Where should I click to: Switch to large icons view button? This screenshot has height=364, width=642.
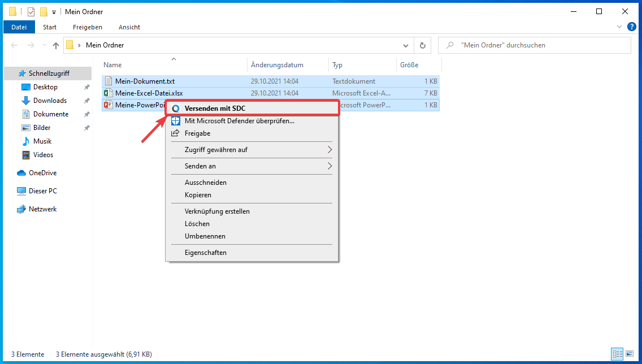click(x=630, y=354)
